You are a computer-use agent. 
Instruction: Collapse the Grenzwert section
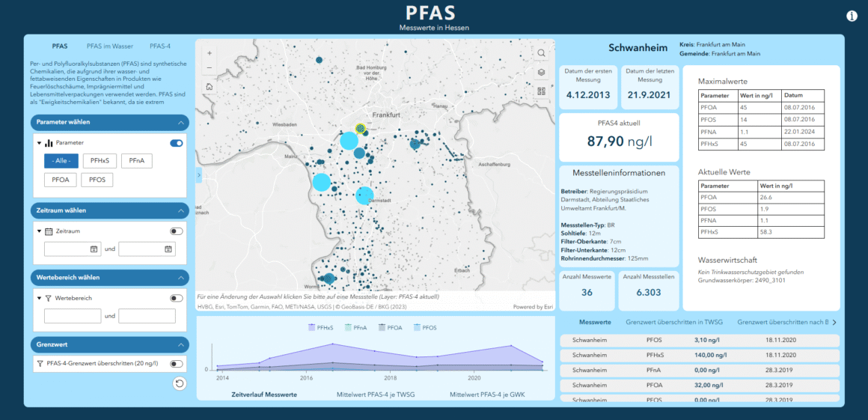tap(180, 344)
